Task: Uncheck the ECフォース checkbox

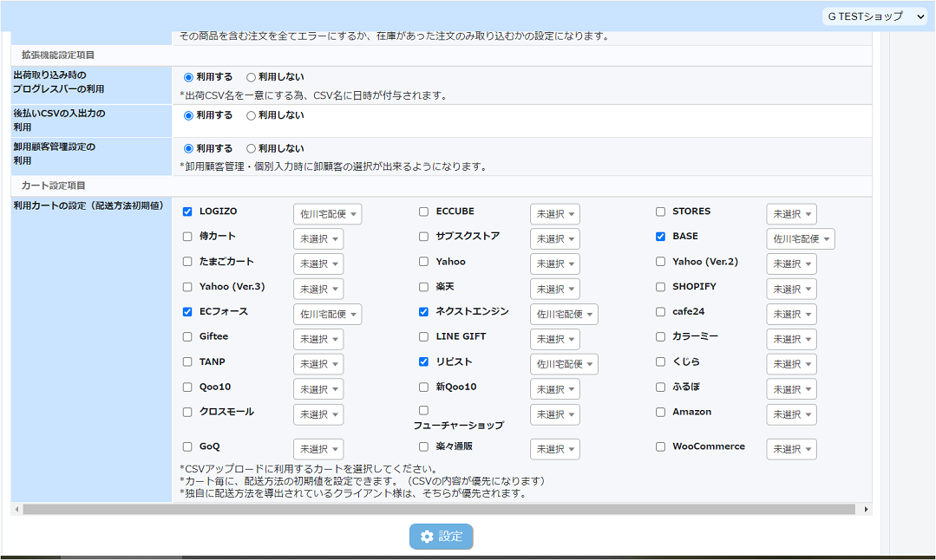Action: (187, 312)
